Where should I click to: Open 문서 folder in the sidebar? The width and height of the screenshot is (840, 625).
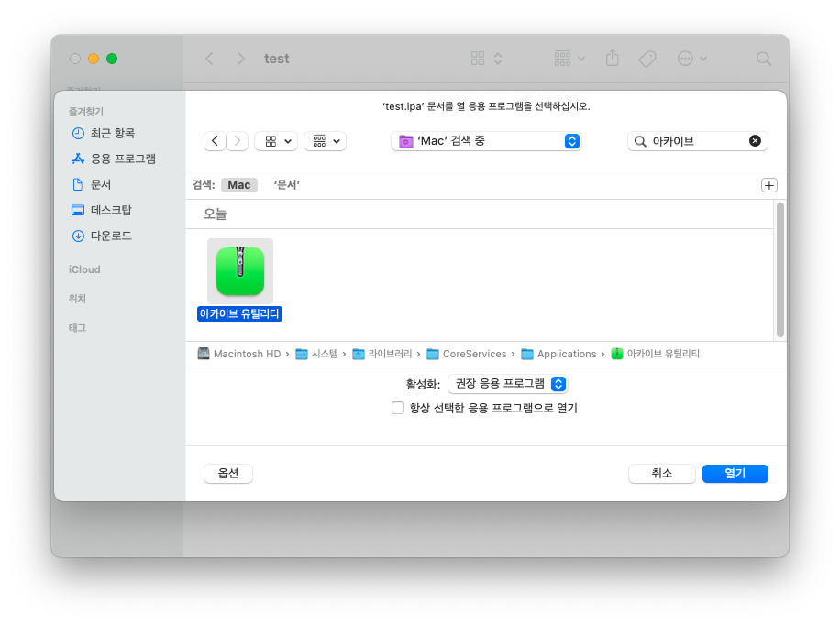coord(92,185)
